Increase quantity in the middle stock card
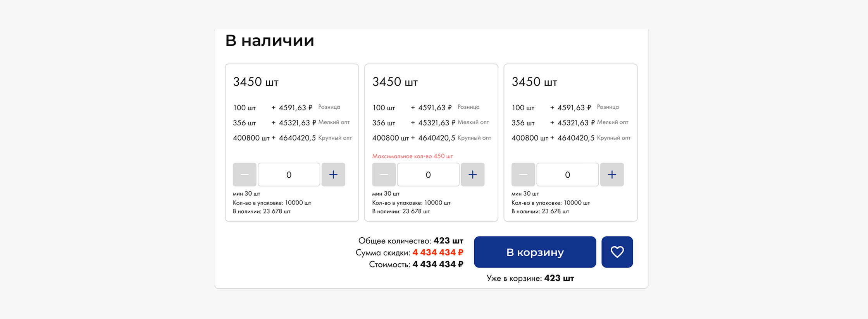This screenshot has width=868, height=319. pyautogui.click(x=472, y=175)
